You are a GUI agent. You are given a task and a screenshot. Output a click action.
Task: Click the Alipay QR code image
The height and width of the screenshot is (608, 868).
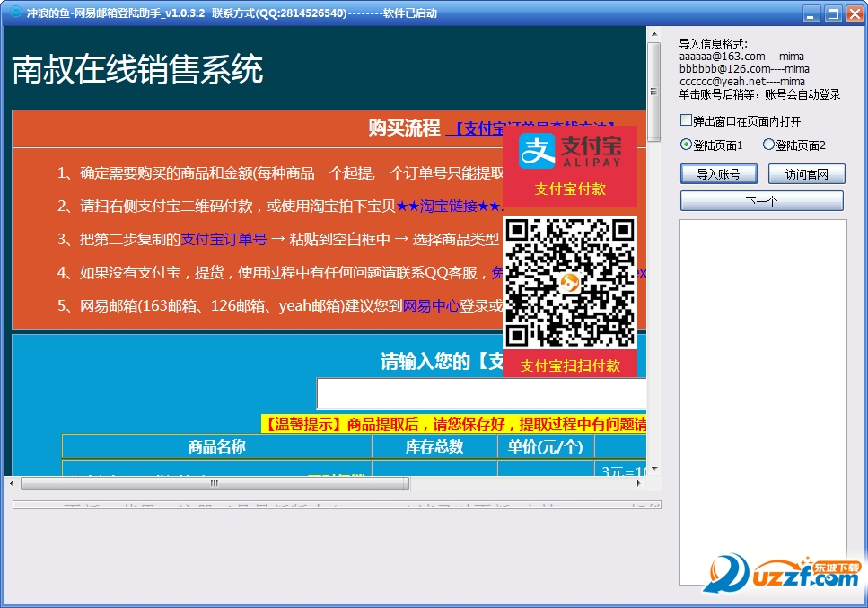coord(570,282)
